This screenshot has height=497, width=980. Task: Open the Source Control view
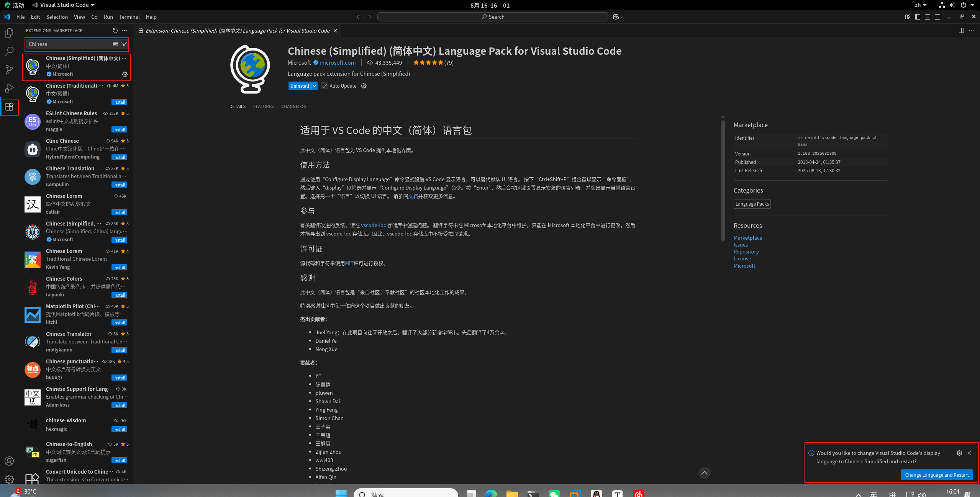coord(9,69)
